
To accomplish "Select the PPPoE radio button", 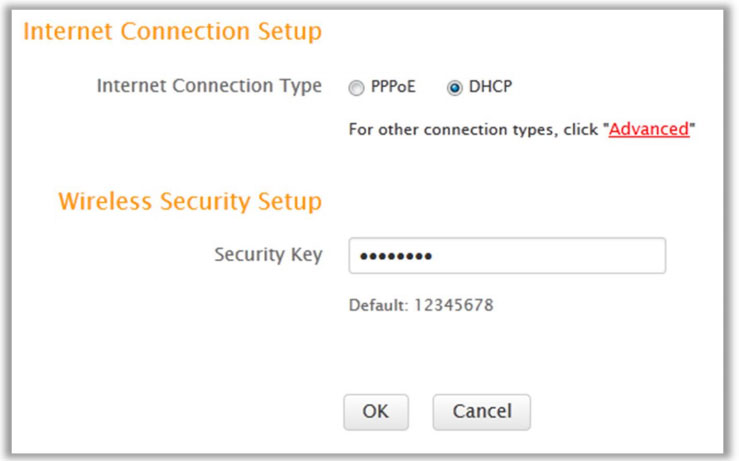I will coord(356,88).
